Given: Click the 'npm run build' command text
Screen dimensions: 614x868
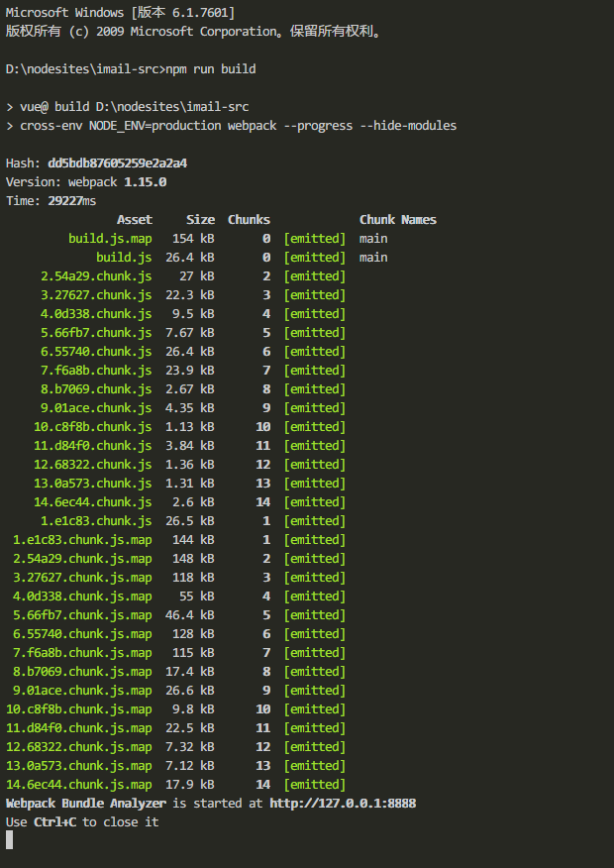Looking at the screenshot, I should [211, 69].
